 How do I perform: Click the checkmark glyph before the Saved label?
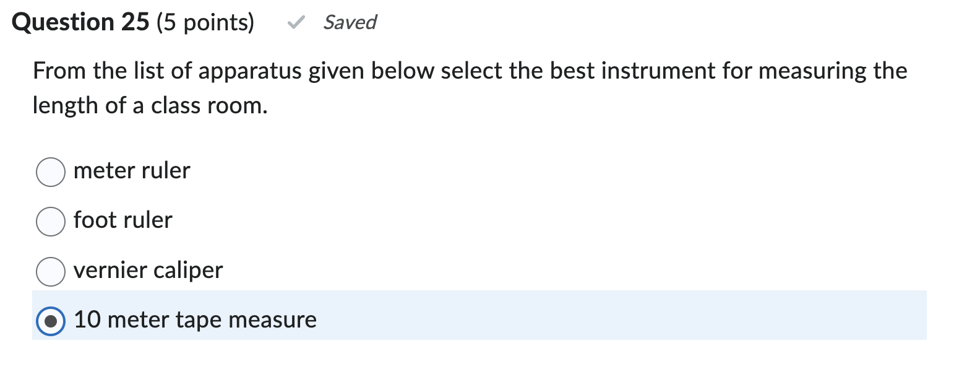(x=298, y=22)
